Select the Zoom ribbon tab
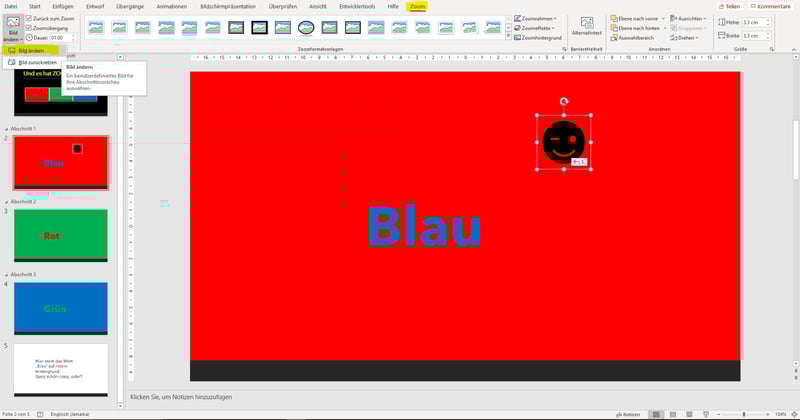Image resolution: width=800 pixels, height=420 pixels. point(417,7)
